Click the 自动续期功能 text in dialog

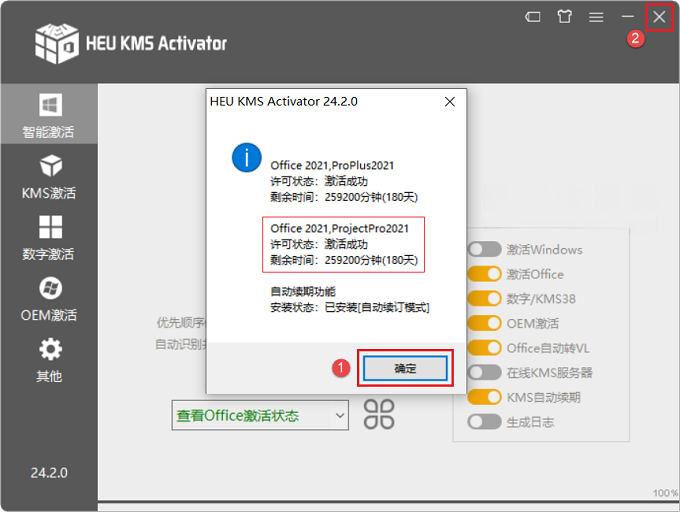coord(303,291)
